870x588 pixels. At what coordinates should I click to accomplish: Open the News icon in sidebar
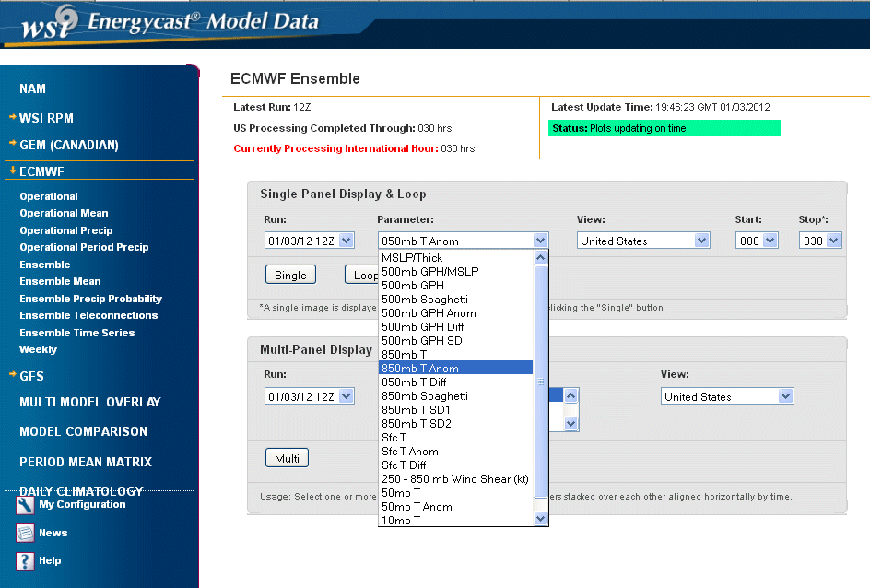(x=25, y=533)
